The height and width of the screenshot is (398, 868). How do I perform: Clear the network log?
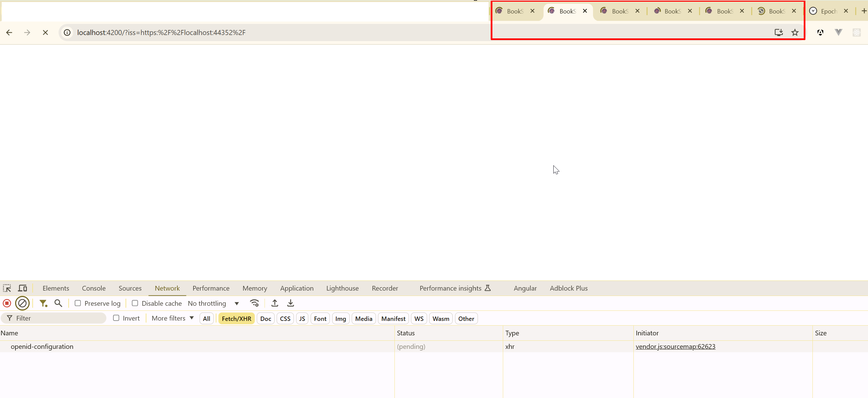tap(22, 303)
